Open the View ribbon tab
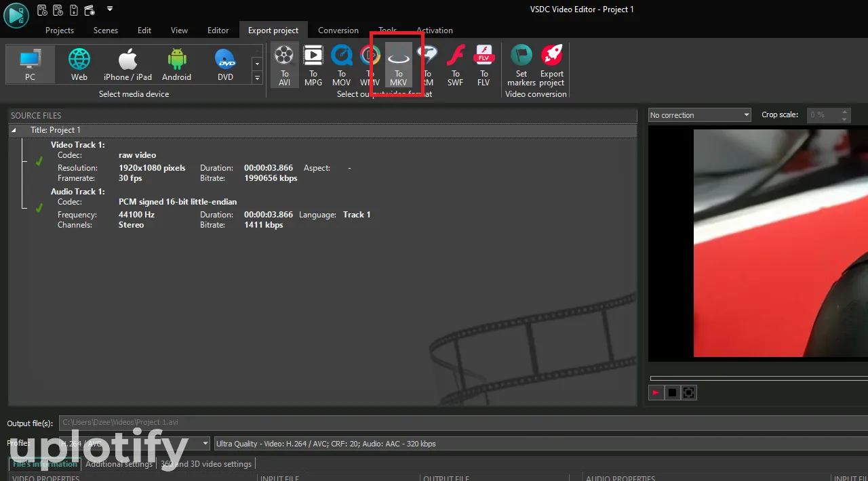 pos(179,30)
